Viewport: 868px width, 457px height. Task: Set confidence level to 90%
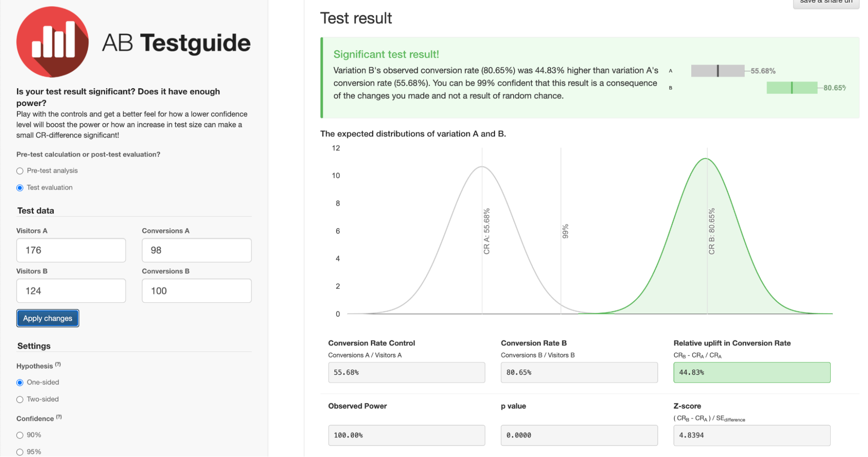(x=20, y=434)
